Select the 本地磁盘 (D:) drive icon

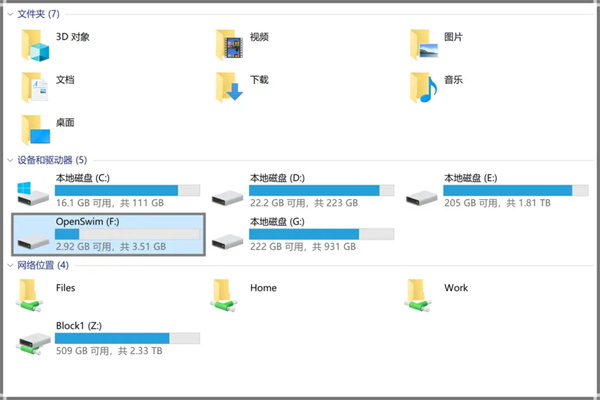coord(229,192)
